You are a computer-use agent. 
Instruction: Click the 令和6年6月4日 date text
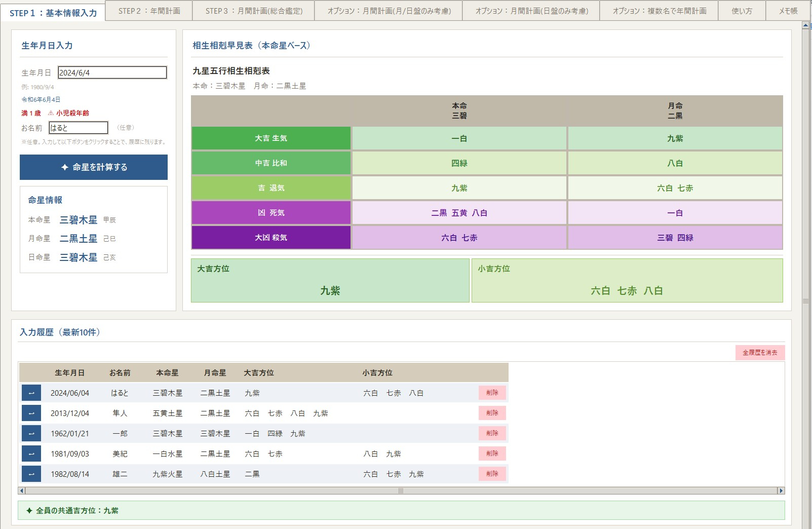coord(41,100)
